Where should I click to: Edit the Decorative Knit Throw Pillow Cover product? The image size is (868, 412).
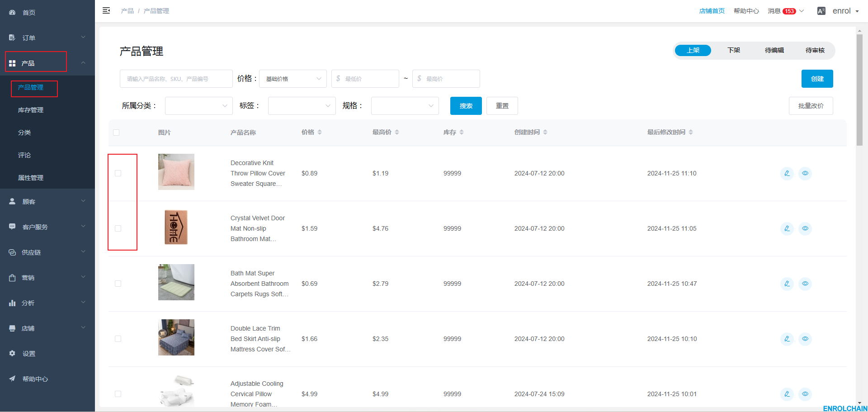pos(787,173)
